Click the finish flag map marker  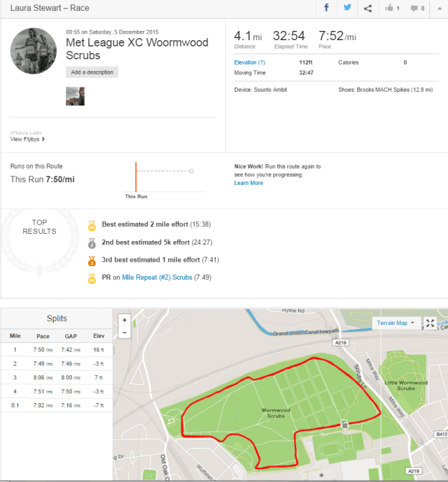[345, 425]
